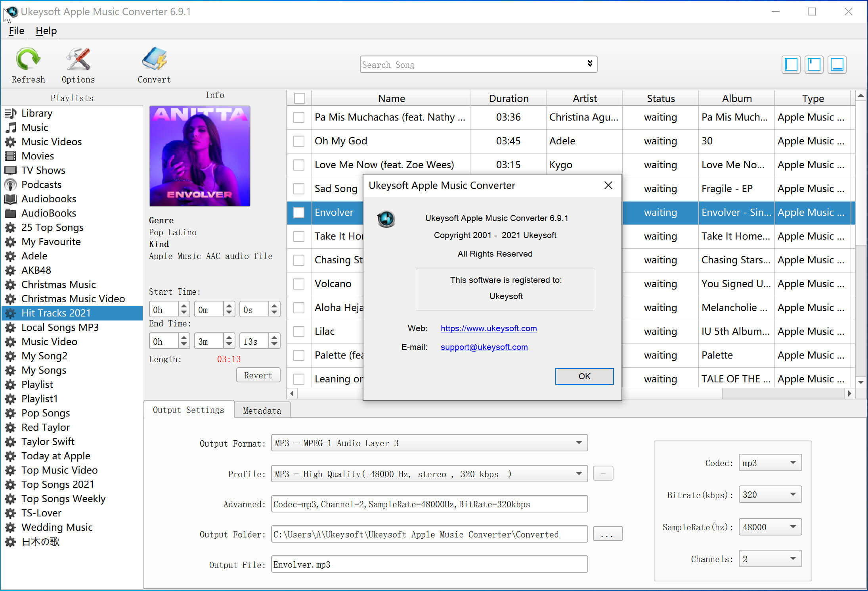Increase End Time minutes with stepper
Screen dimensions: 868x591
point(229,338)
